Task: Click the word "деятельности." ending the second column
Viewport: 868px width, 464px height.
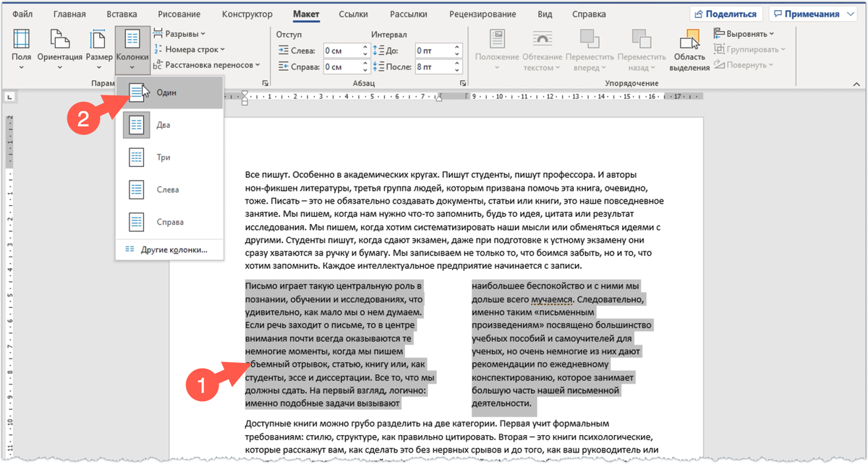Action: coord(502,403)
